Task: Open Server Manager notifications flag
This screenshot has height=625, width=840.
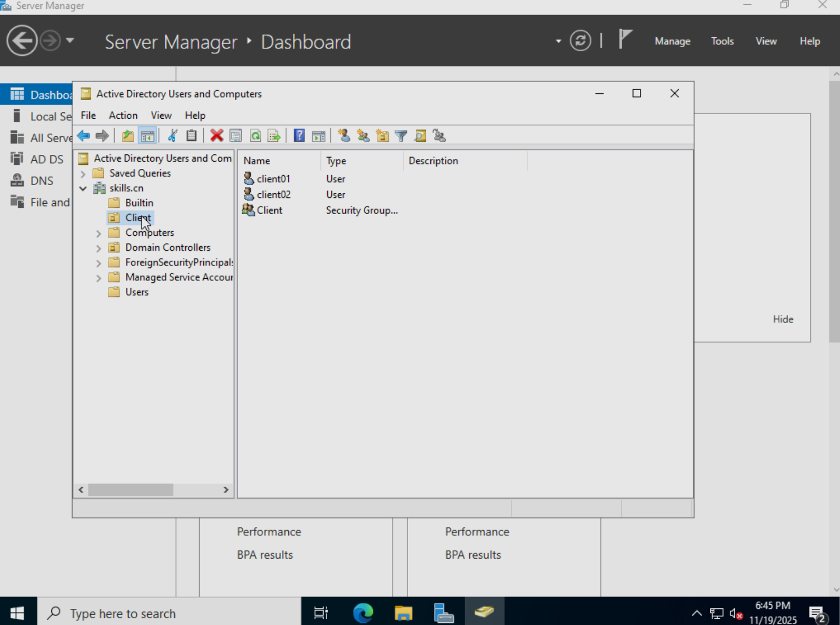Action: click(625, 39)
